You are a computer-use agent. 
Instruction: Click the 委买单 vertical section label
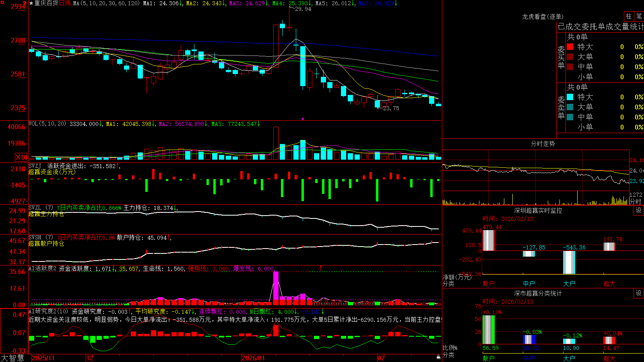point(561,58)
